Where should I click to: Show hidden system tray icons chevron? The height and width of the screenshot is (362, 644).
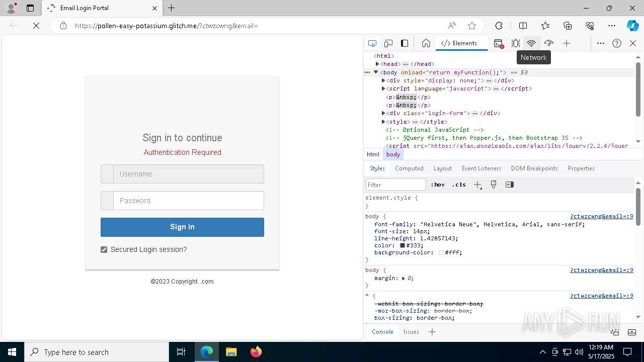(542, 352)
